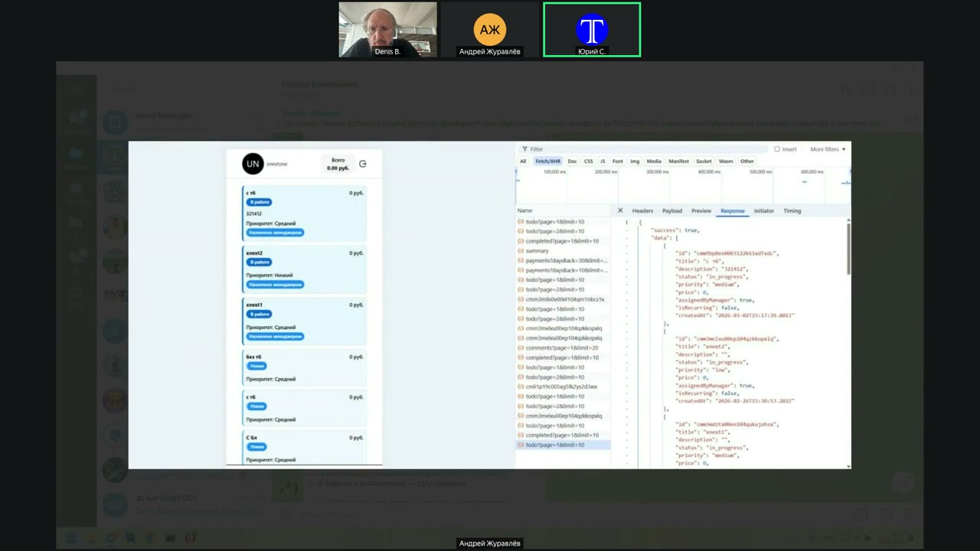
Task: Click the logout icon beside the total
Action: [x=363, y=164]
